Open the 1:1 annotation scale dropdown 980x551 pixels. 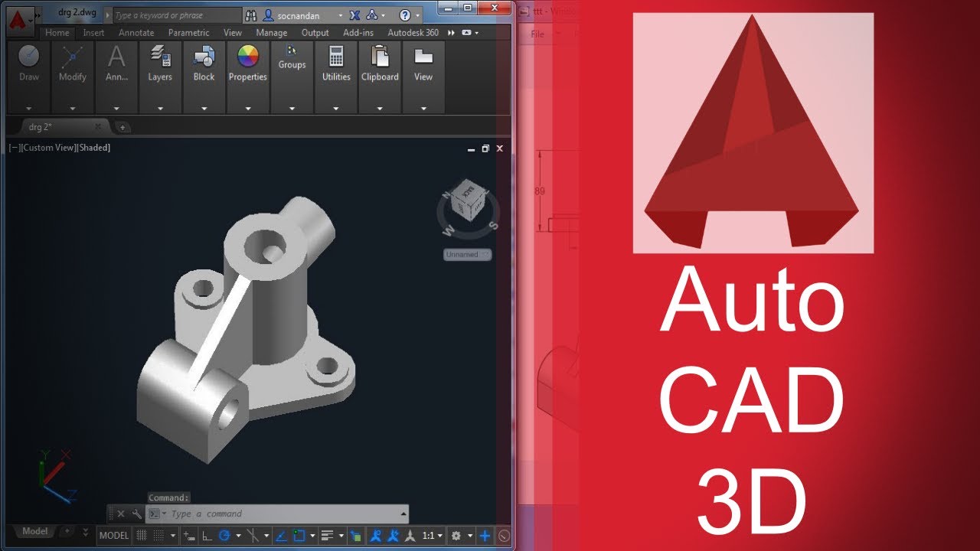click(433, 536)
